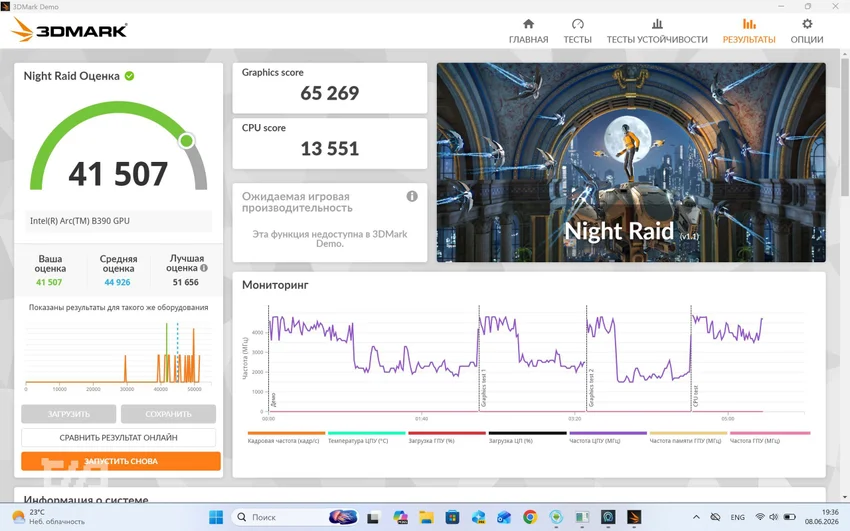Click the battery tray icon
Image resolution: width=850 pixels, height=531 pixels.
[790, 517]
